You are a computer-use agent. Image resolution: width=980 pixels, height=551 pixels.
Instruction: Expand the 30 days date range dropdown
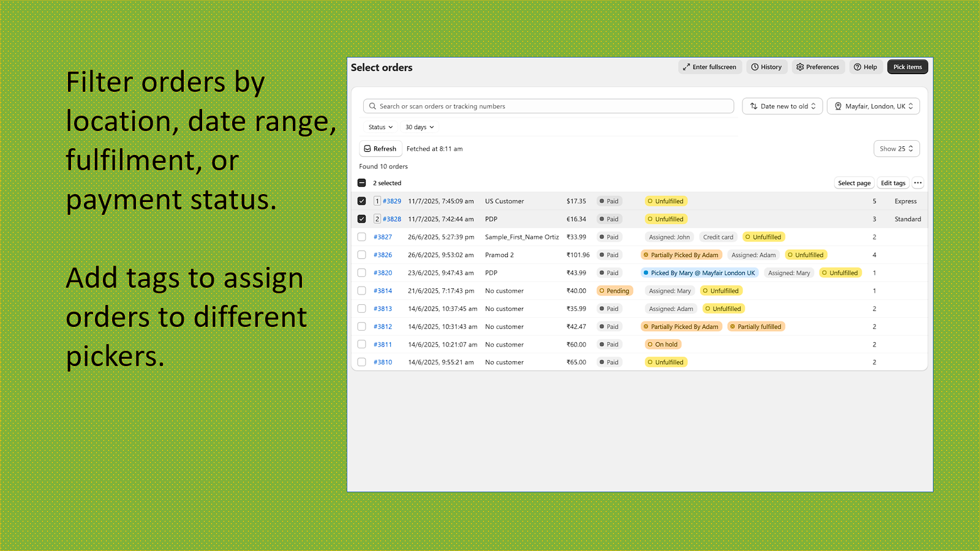click(x=420, y=127)
